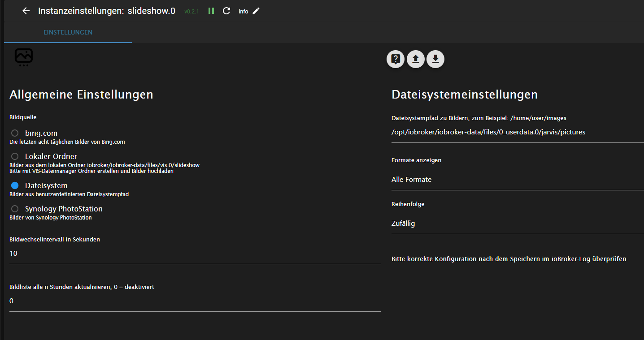The height and width of the screenshot is (340, 644).
Task: Click the Bildliste update hours field
Action: (x=195, y=301)
